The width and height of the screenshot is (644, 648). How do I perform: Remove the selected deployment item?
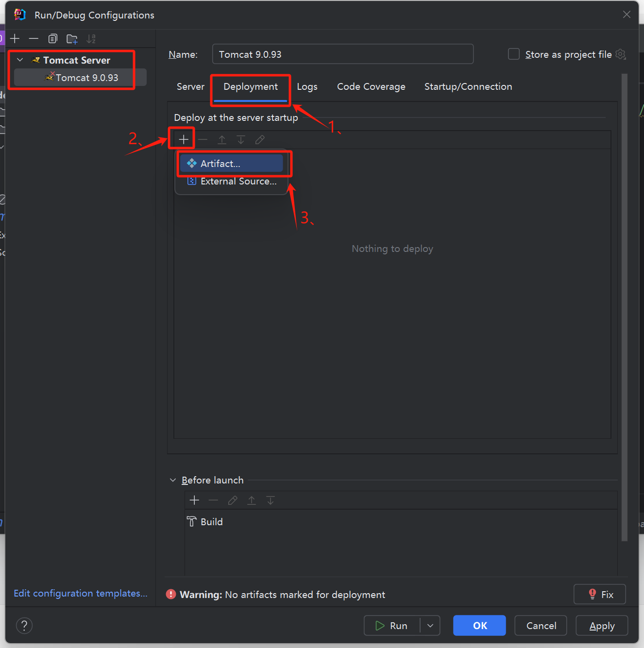(203, 140)
